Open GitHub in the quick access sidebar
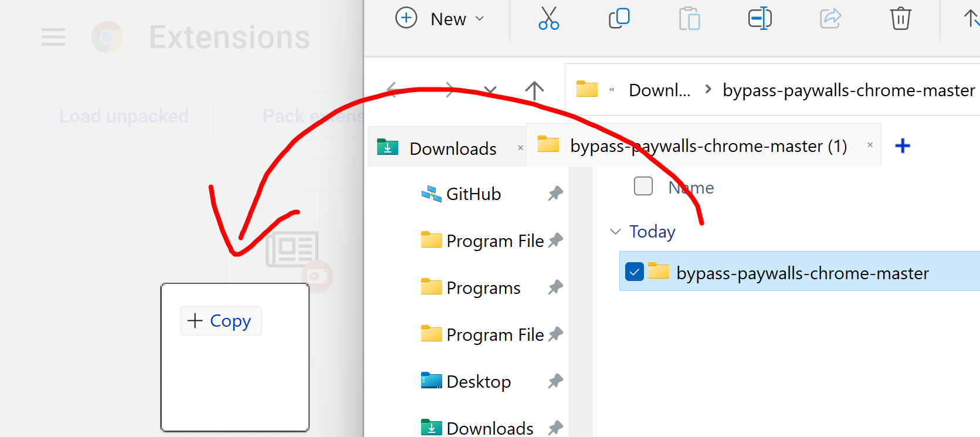 (x=461, y=194)
